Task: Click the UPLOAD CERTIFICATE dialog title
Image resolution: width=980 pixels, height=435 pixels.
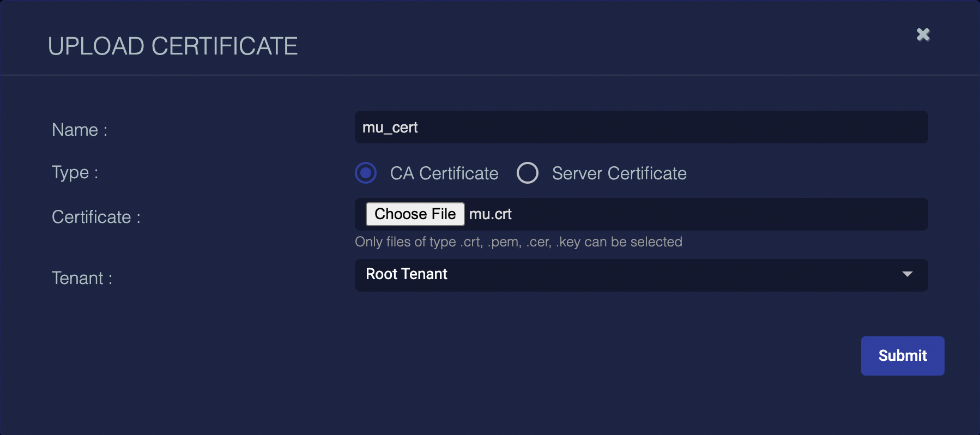Action: pyautogui.click(x=172, y=46)
